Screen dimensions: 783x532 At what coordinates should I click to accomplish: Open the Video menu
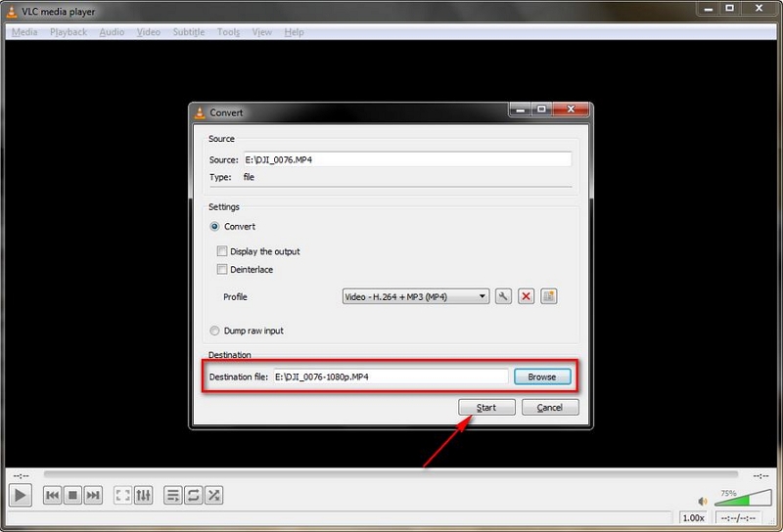pyautogui.click(x=149, y=32)
